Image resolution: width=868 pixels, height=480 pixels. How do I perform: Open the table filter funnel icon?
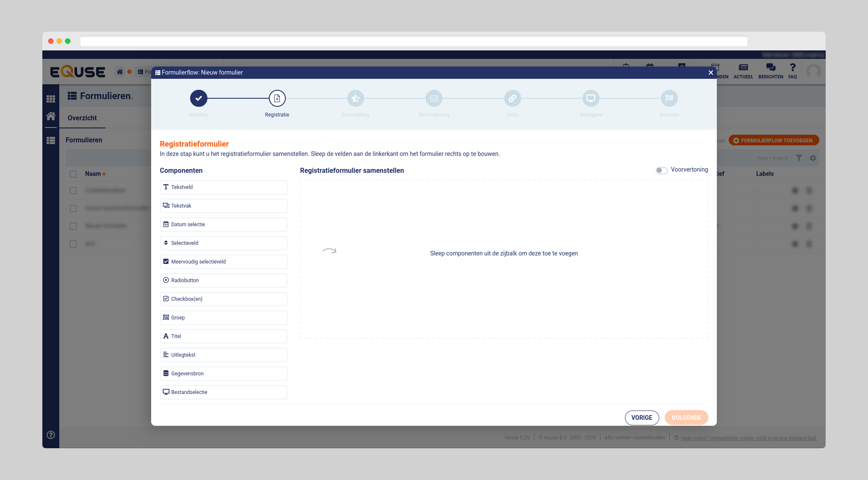click(799, 158)
